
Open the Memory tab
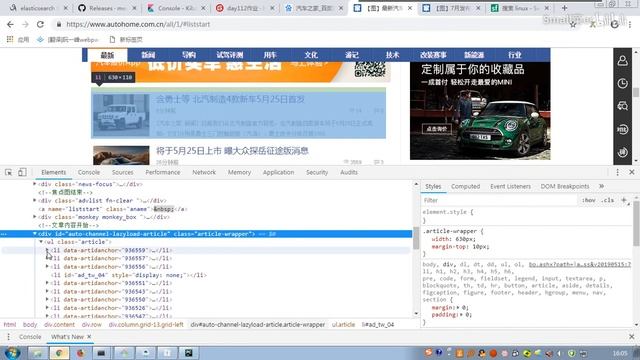tap(239, 172)
